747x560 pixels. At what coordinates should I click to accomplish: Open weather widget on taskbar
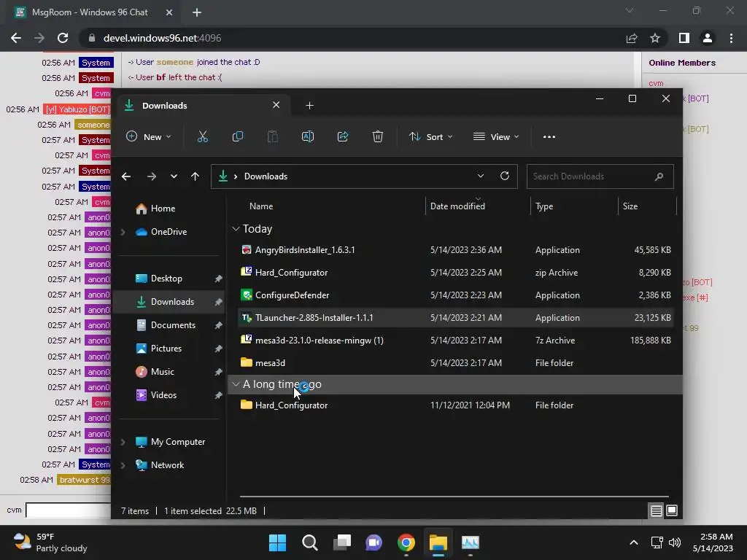[x=50, y=542]
